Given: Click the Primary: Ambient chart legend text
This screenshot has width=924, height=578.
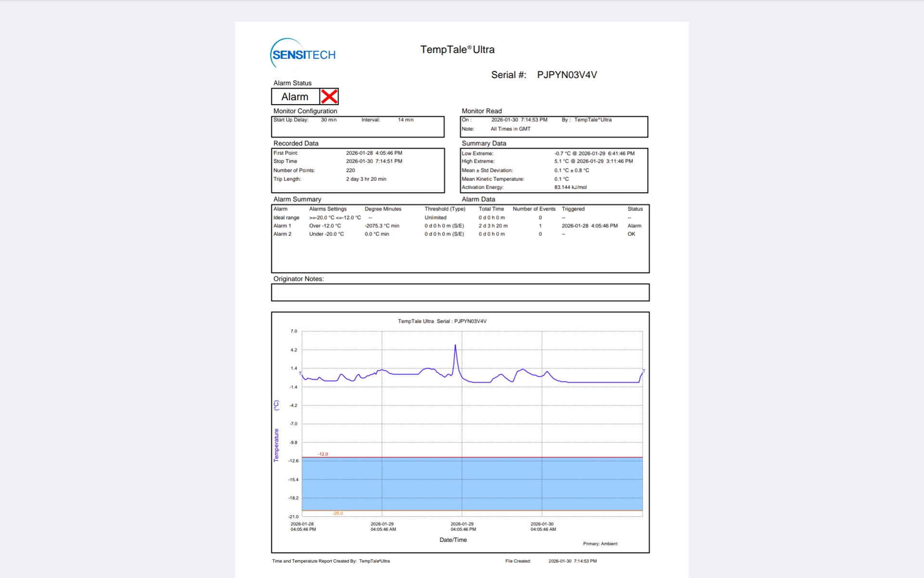Looking at the screenshot, I should (600, 544).
